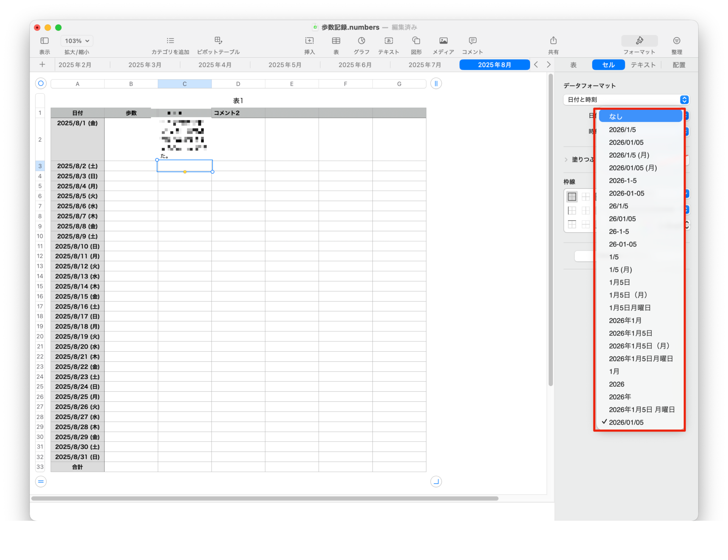728x560 pixels.
Task: Open the 日付と時刻 data format dropdown
Action: (626, 100)
